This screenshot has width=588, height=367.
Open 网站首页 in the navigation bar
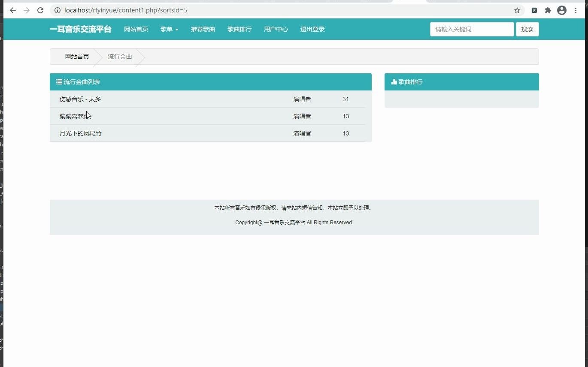136,29
